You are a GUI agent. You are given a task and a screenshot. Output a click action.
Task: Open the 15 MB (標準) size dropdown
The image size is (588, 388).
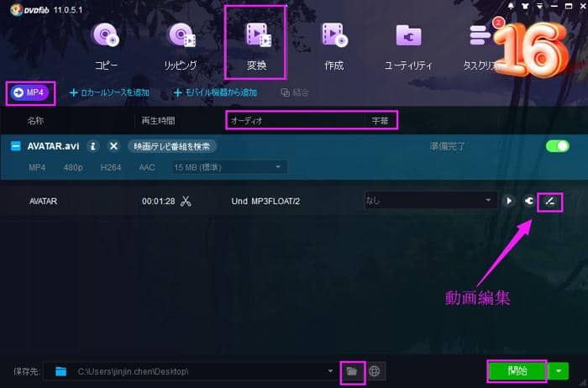point(229,167)
